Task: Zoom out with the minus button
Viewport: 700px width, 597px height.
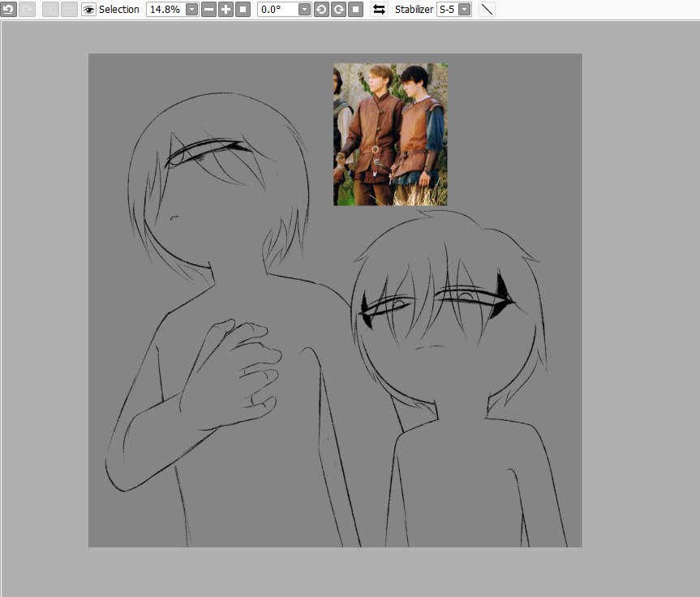Action: click(209, 10)
